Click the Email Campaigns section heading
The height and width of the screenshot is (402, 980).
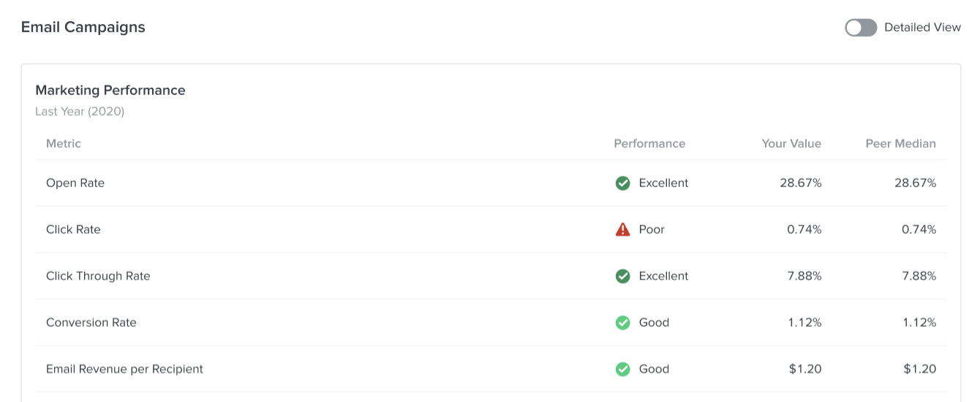point(83,27)
